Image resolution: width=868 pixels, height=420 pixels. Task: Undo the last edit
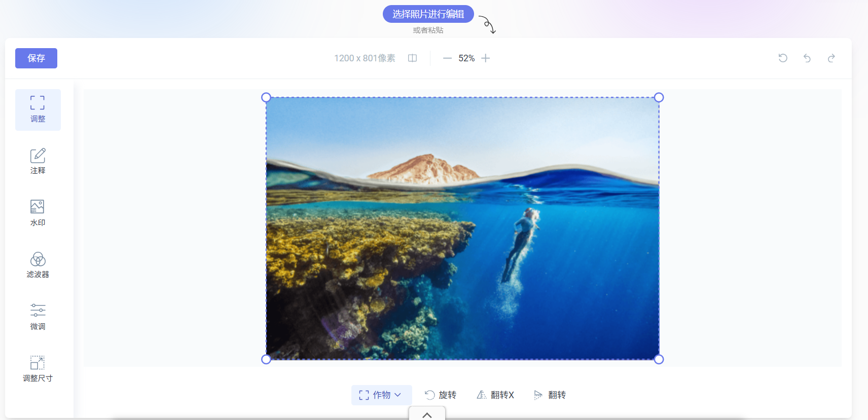tap(807, 58)
